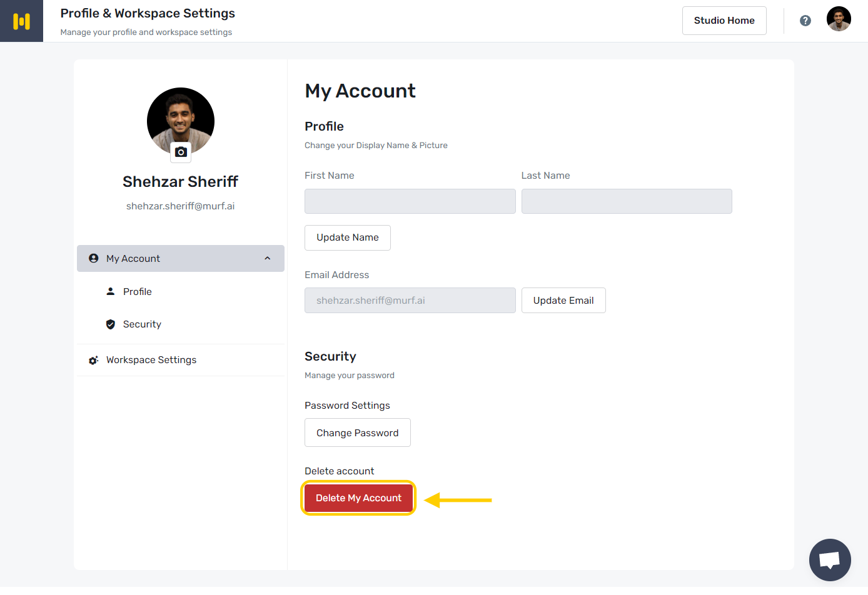Click the Profile person icon in the sidebar

coord(111,291)
